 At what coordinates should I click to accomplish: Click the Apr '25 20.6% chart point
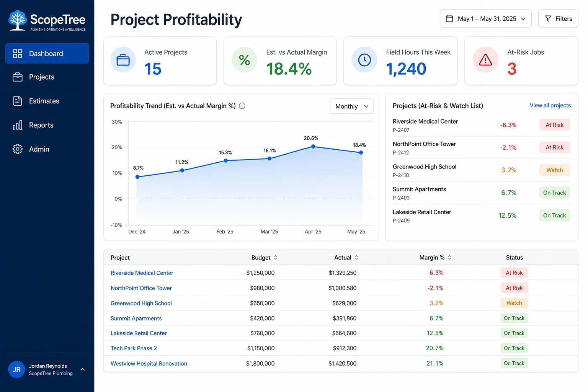click(313, 146)
